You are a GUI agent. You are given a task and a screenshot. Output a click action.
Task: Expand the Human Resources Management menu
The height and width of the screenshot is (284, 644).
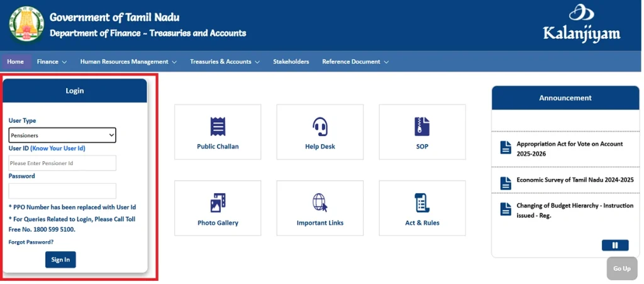[x=128, y=62]
